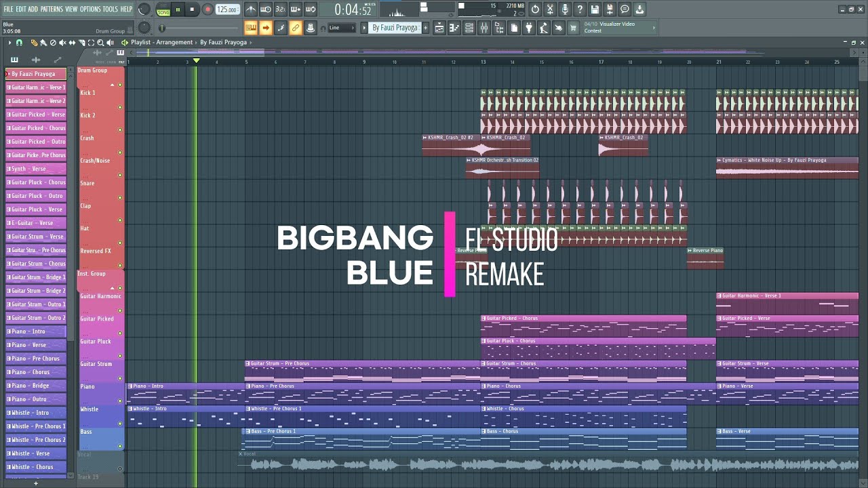Mute the Bass track

(120, 446)
